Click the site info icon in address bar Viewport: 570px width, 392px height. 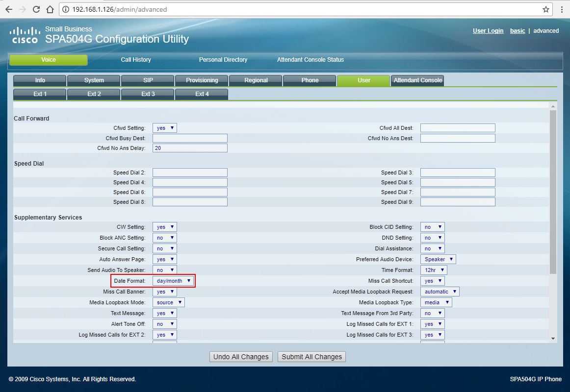(x=66, y=9)
